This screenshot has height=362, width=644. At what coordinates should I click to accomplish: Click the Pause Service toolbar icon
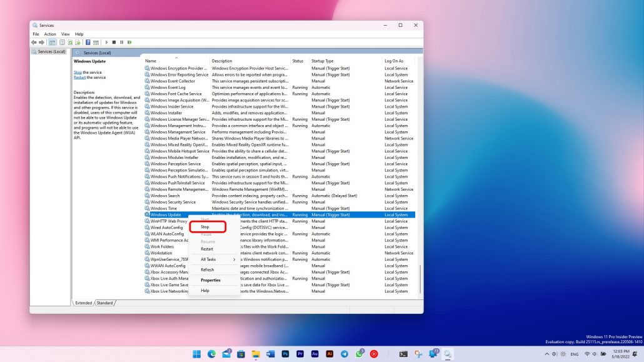click(x=121, y=43)
